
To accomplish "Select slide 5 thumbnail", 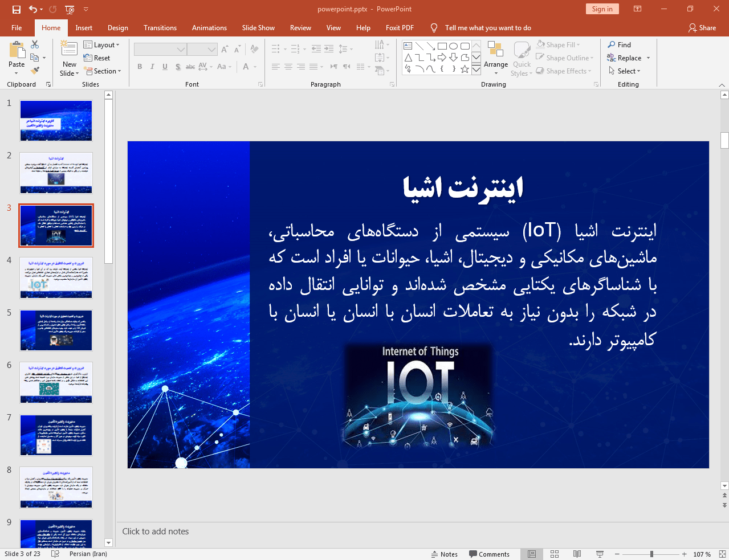I will (56, 330).
